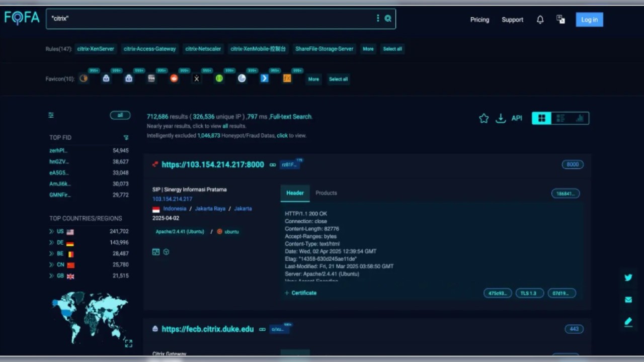Click the Full-text Search link
Image resolution: width=644 pixels, height=362 pixels.
coord(291,117)
